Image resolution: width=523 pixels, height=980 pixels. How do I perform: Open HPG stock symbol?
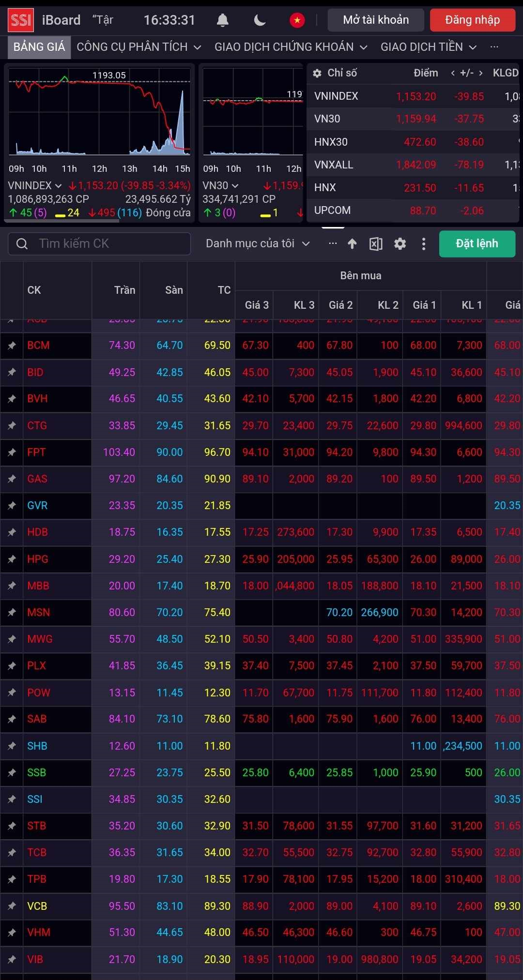[x=38, y=559]
